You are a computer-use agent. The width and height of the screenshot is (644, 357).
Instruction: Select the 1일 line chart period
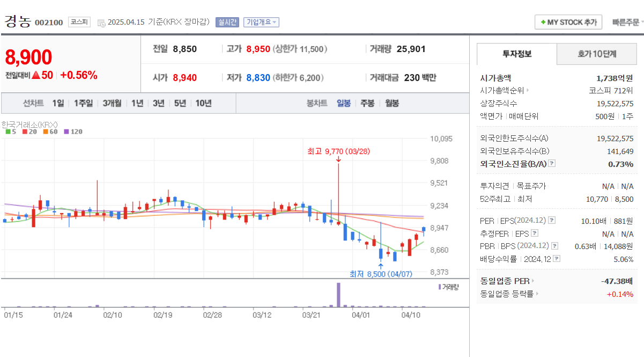point(58,103)
